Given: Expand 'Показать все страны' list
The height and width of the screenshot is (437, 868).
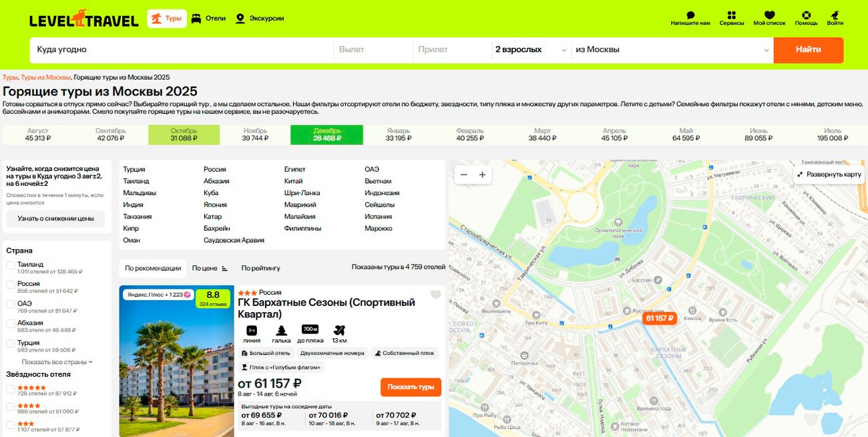Looking at the screenshot, I should tap(57, 362).
